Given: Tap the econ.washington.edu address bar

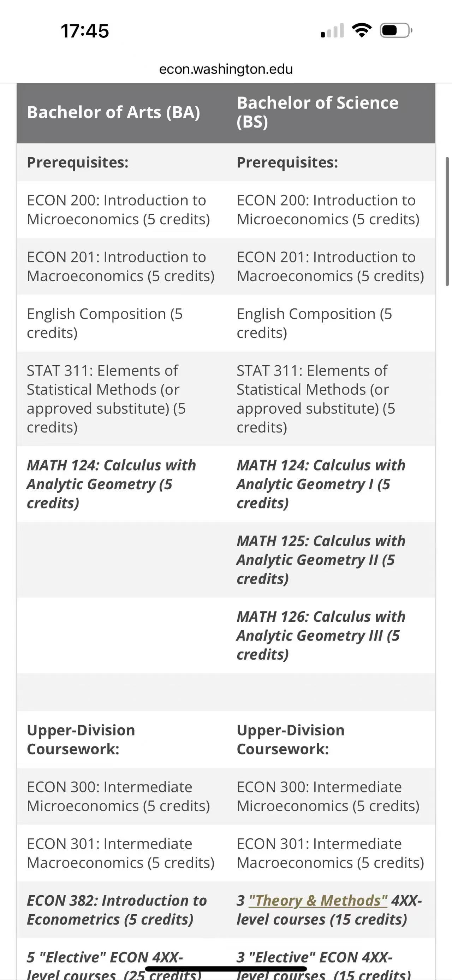Looking at the screenshot, I should pyautogui.click(x=226, y=69).
